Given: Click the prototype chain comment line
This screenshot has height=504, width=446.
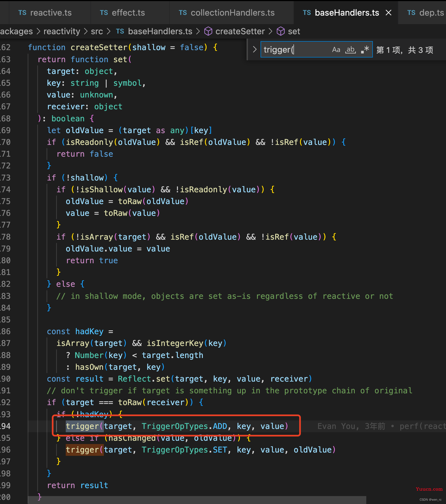Looking at the screenshot, I should pos(230,390).
